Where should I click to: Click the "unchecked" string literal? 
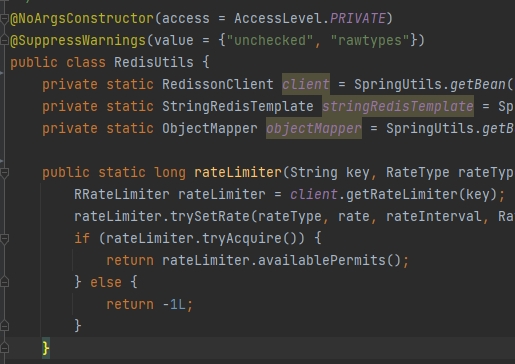coord(269,40)
